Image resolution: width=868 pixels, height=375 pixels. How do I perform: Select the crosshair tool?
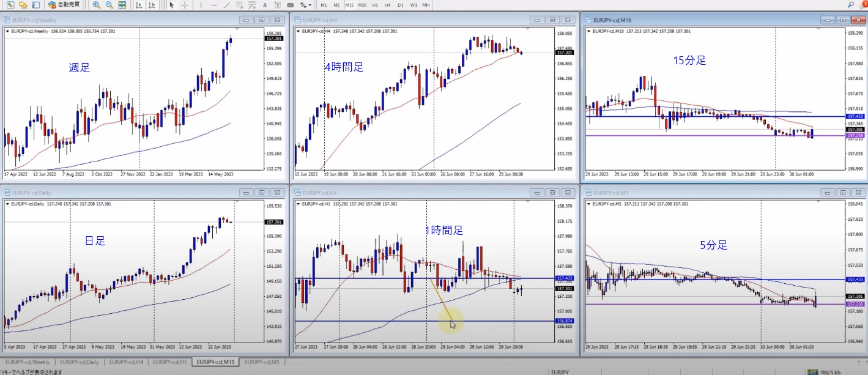[x=184, y=5]
